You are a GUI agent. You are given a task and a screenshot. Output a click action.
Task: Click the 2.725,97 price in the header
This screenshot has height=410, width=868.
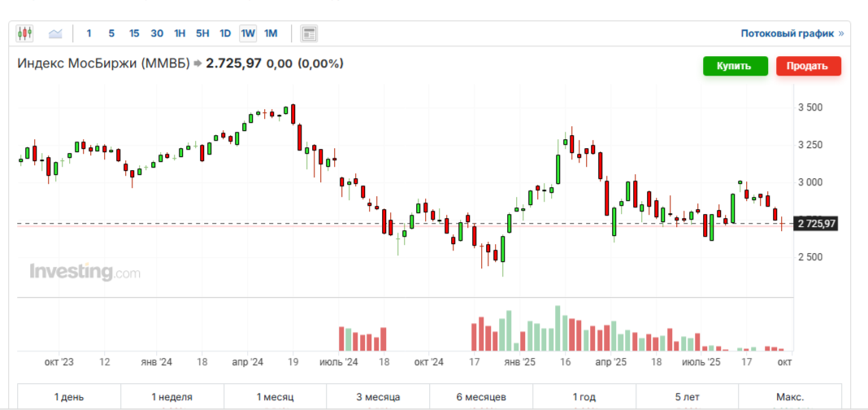[x=233, y=63]
